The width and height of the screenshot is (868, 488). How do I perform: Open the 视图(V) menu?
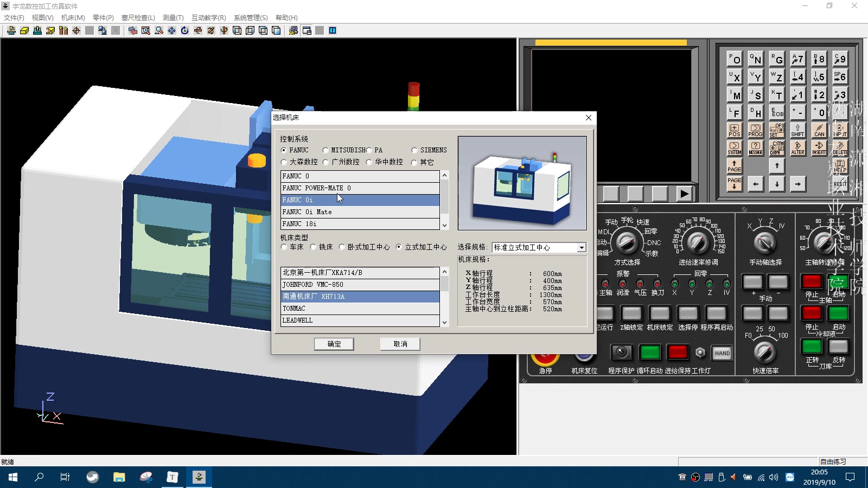(x=42, y=17)
